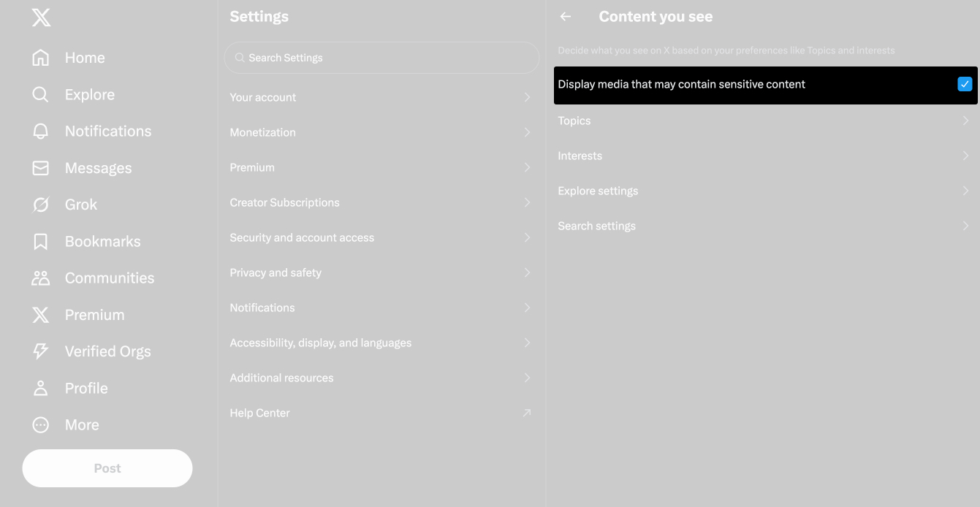This screenshot has width=980, height=507.
Task: Open Messages via the envelope icon
Action: pyautogui.click(x=41, y=167)
